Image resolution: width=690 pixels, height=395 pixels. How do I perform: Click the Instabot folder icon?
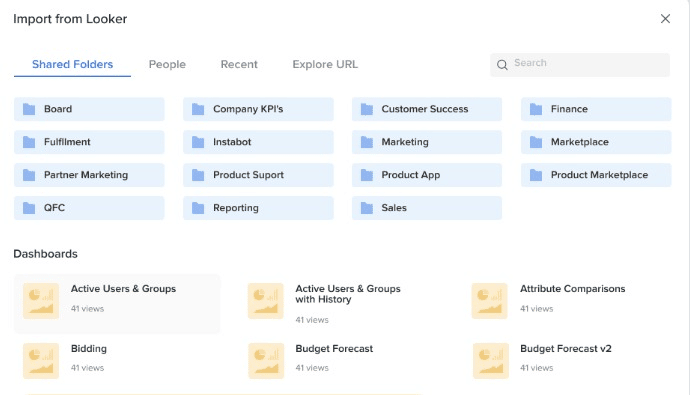[198, 142]
